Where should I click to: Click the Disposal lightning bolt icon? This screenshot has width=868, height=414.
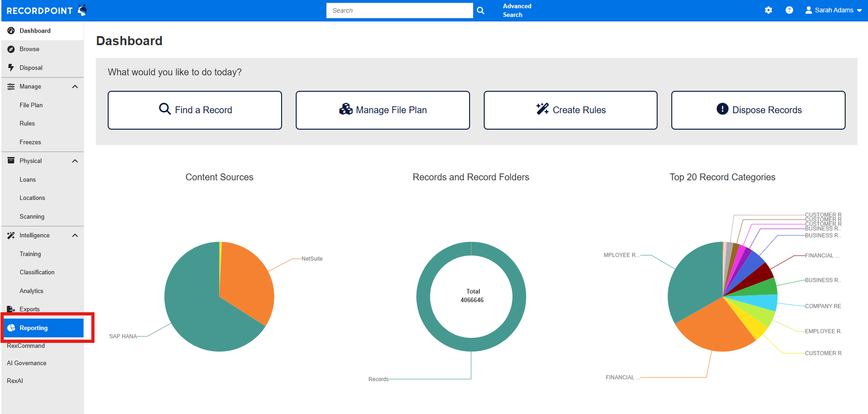coord(11,68)
